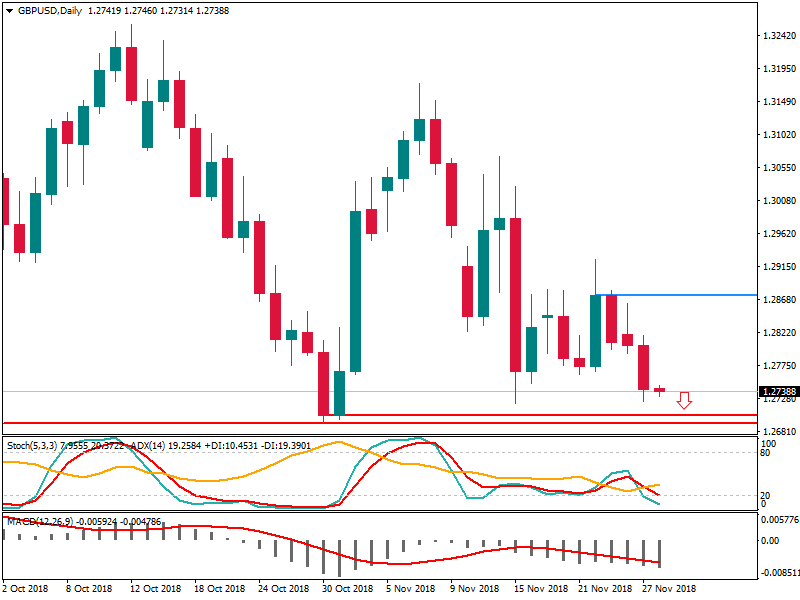
Task: Select the GBPUSD,Daily chart title
Action: click(x=50, y=11)
